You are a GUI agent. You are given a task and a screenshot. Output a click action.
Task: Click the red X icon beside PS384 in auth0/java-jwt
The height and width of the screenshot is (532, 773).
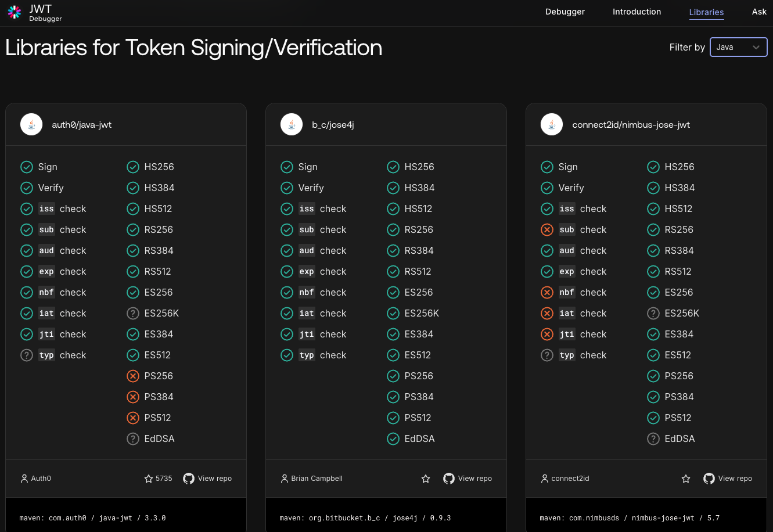point(133,397)
